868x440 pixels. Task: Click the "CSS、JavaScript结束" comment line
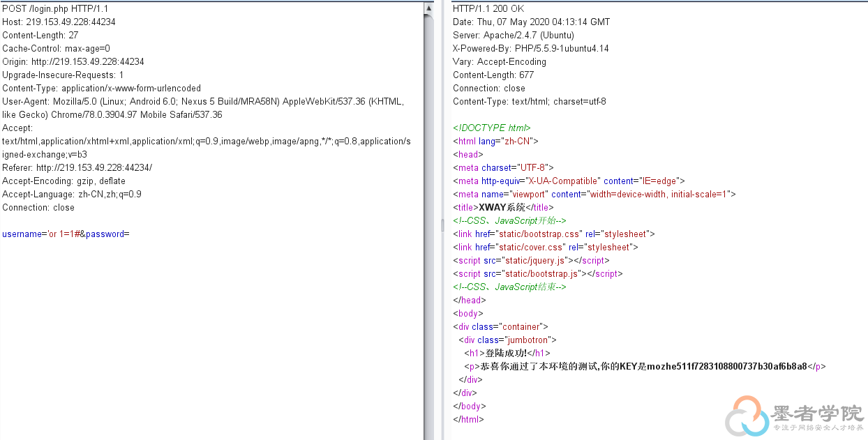pyautogui.click(x=509, y=287)
